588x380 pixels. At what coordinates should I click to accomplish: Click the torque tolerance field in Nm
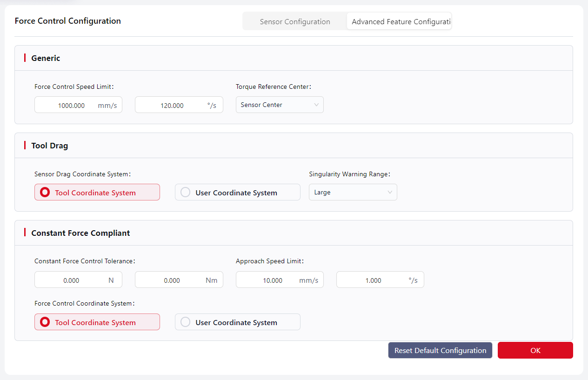click(x=173, y=280)
